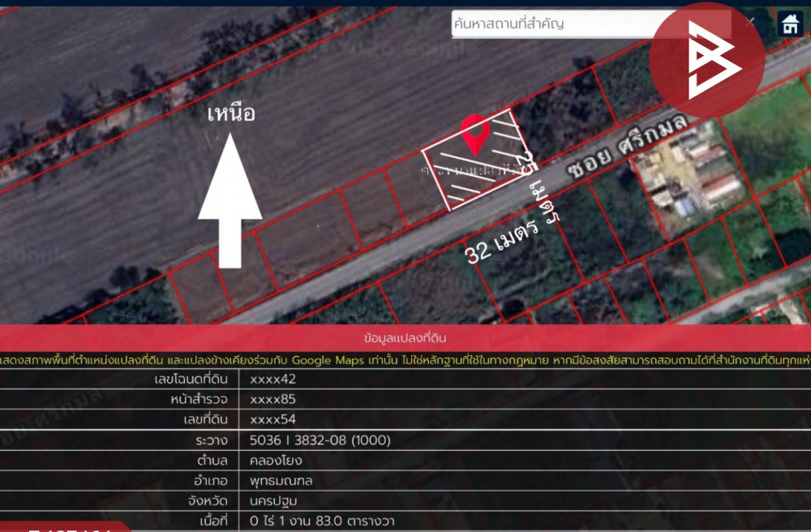This screenshot has height=532, width=811.
Task: Select the ข้อมูลแปลงที่ดิน header bar
Action: 405,337
